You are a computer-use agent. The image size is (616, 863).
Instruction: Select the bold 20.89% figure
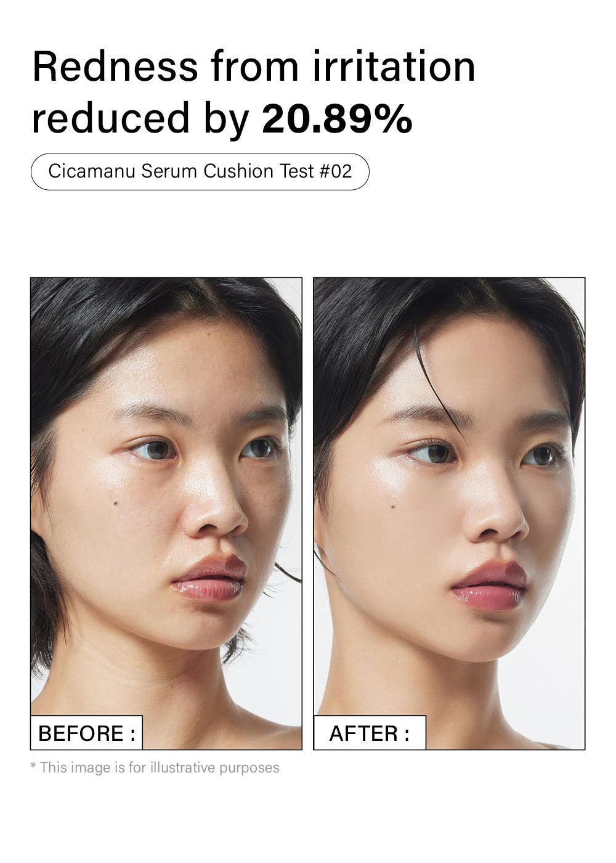[337, 118]
